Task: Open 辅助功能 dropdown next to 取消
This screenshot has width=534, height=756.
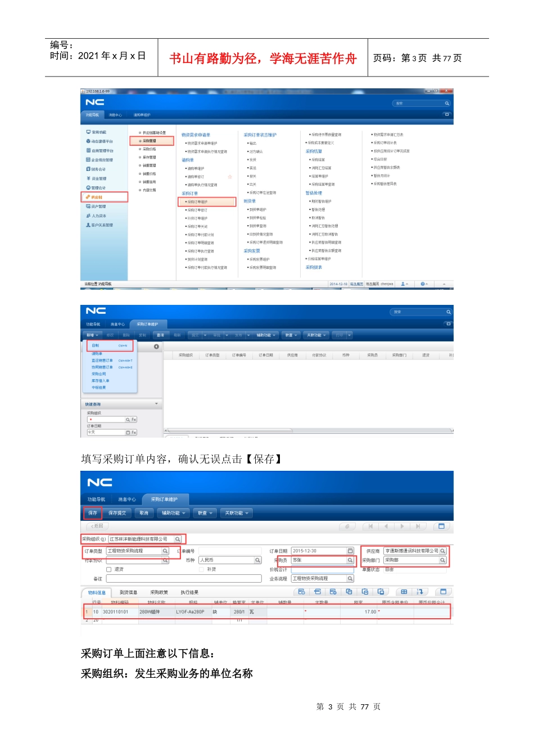Action: (x=173, y=513)
